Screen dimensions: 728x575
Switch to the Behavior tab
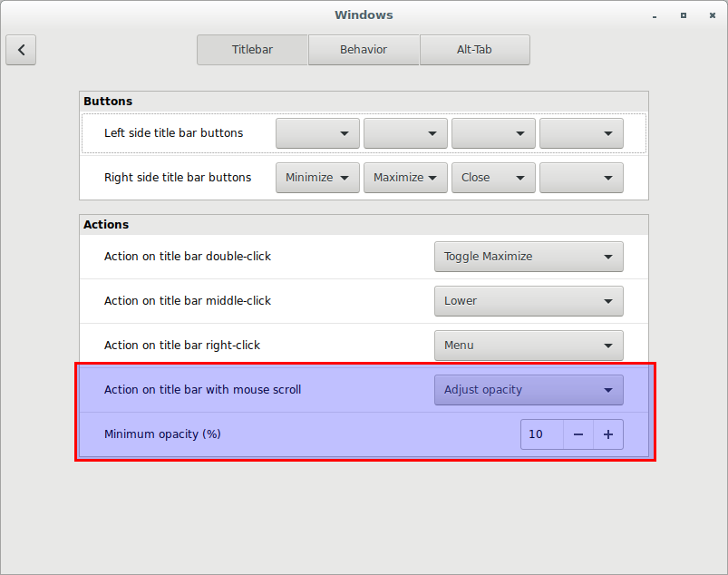[x=364, y=50]
